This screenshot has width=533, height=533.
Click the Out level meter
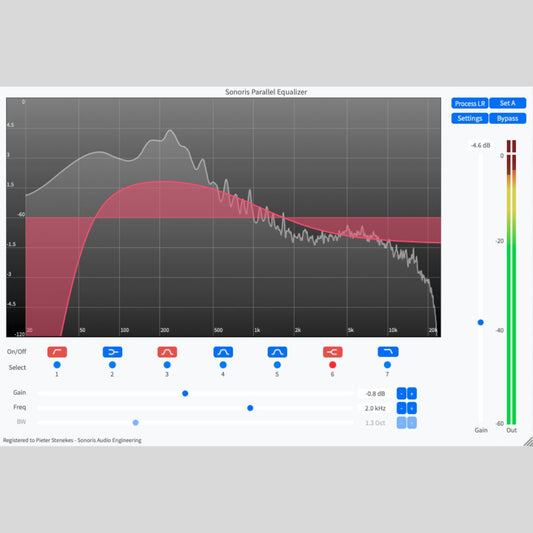pos(512,282)
